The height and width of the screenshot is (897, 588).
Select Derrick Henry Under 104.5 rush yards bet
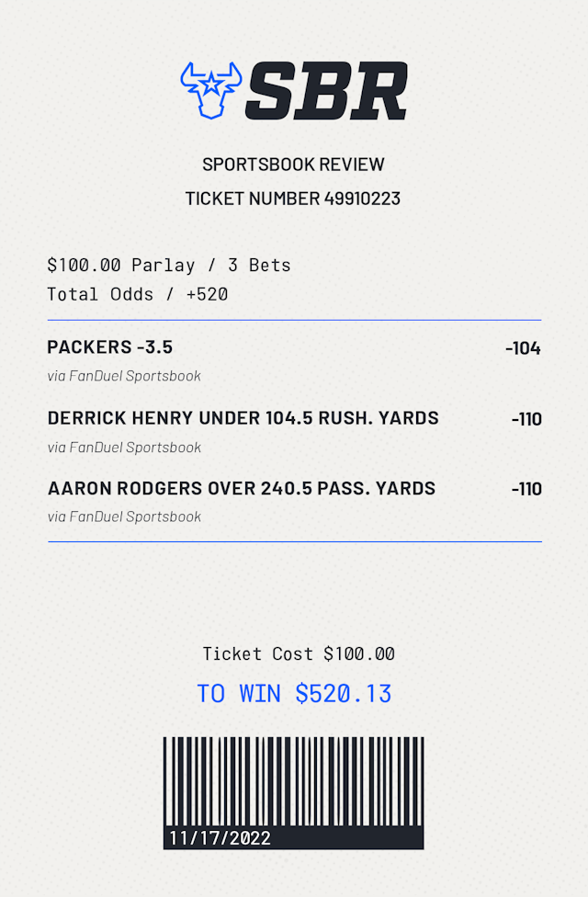(243, 418)
